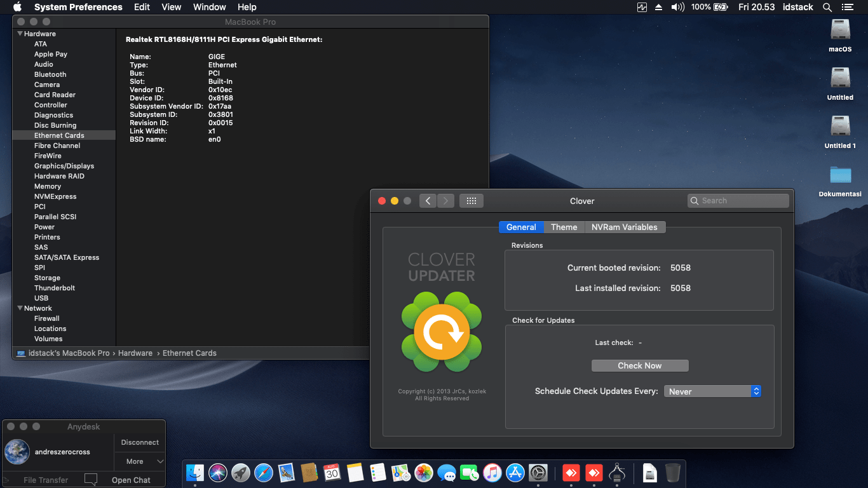Click the Search field in Clover window

[x=738, y=201]
